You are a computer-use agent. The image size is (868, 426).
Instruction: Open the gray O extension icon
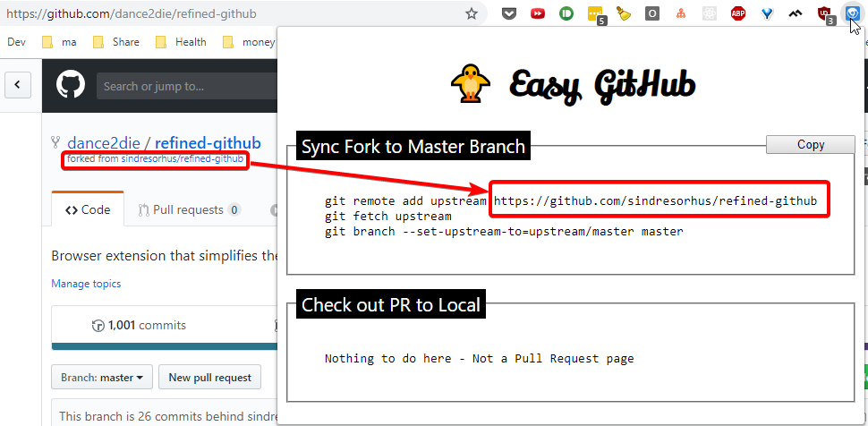click(652, 13)
